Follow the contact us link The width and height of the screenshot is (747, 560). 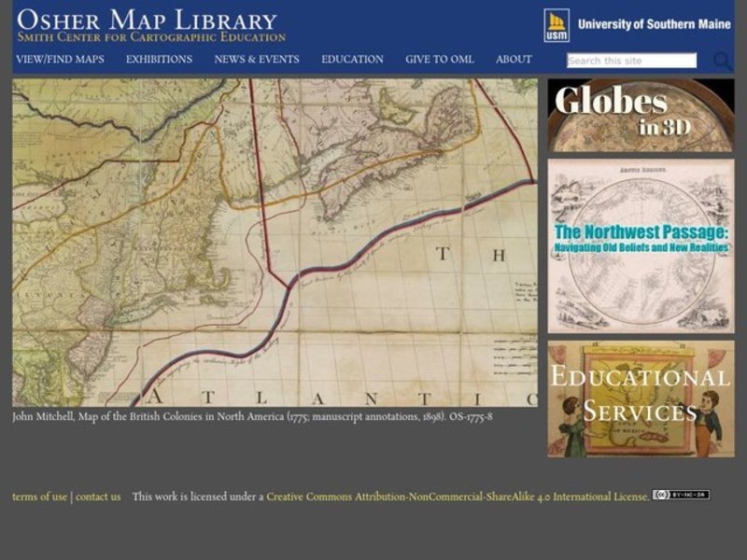click(x=98, y=497)
